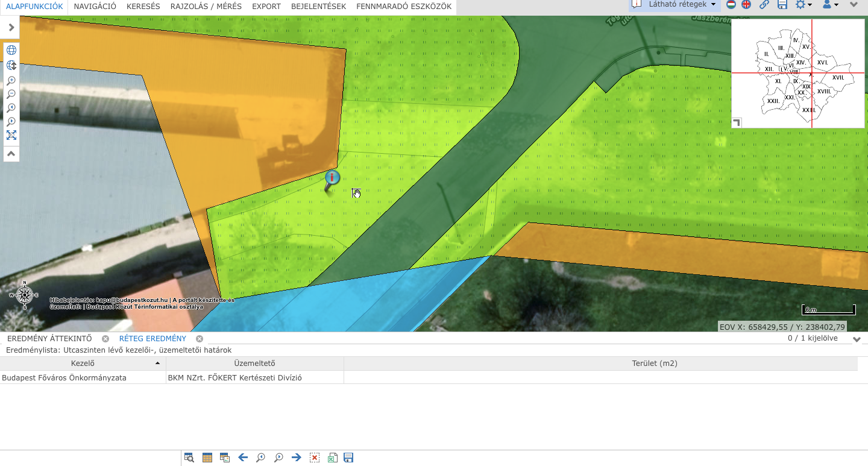Open the user account dropdown
Viewport: 868px width, 466px height.
click(830, 5)
